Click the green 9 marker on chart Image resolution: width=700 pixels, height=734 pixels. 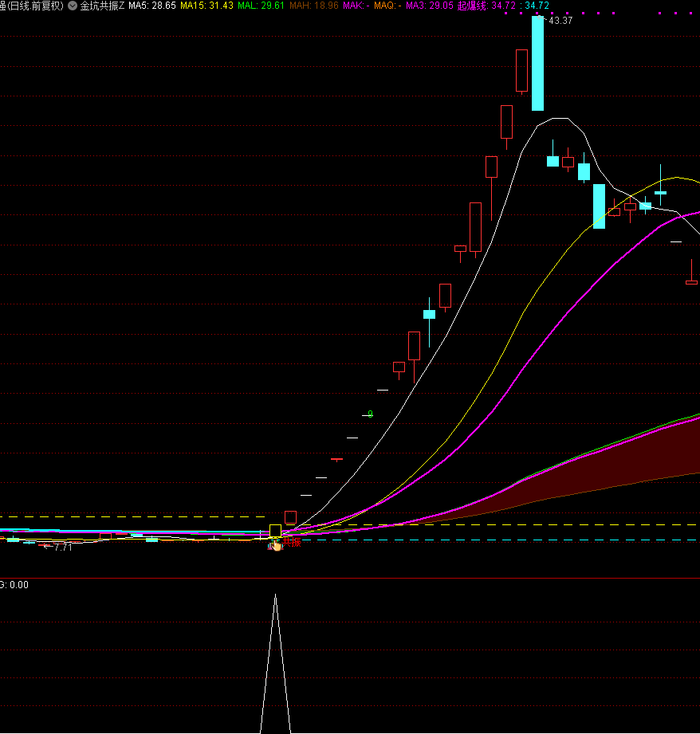370,414
